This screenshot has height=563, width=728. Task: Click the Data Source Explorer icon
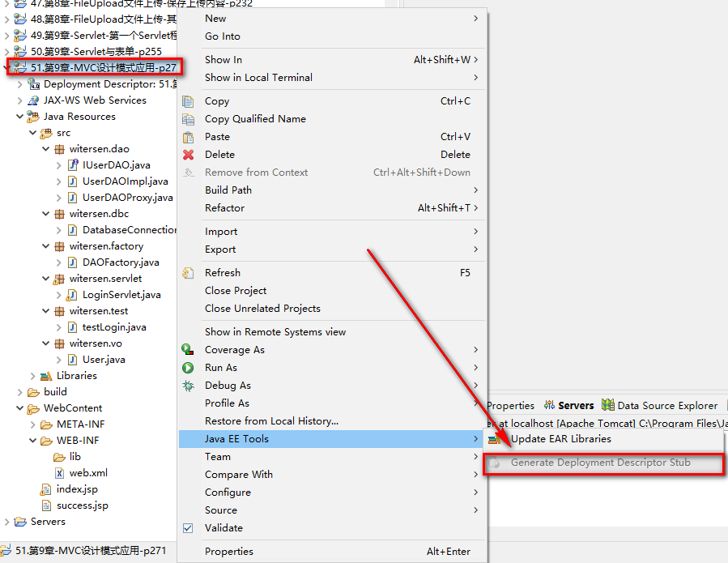click(608, 405)
